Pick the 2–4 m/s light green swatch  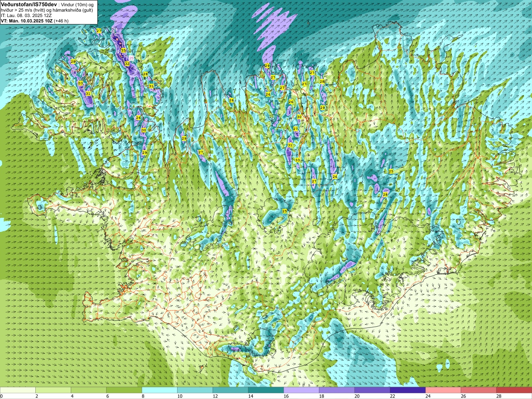53,390
